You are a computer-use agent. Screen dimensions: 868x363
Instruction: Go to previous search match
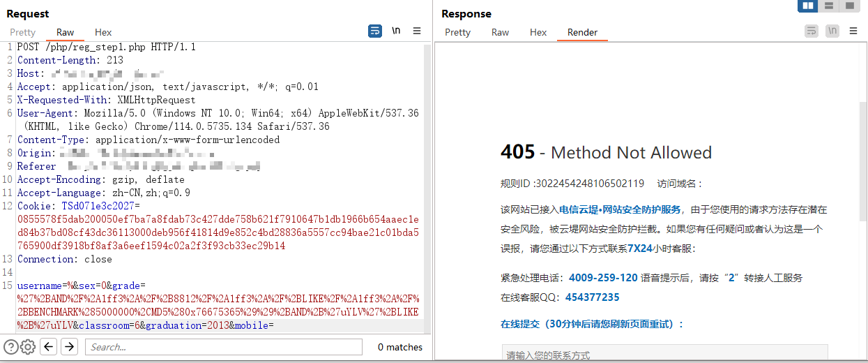coord(48,346)
